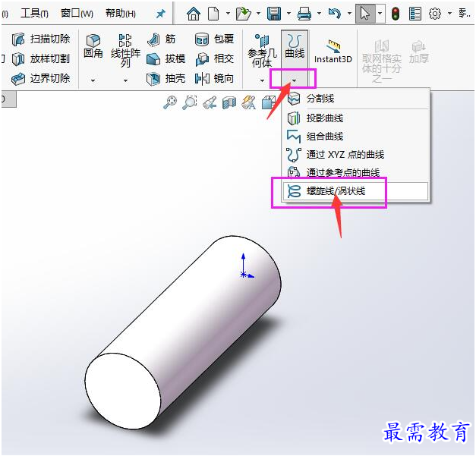Click the Home icon in the top toolbar

(x=194, y=14)
